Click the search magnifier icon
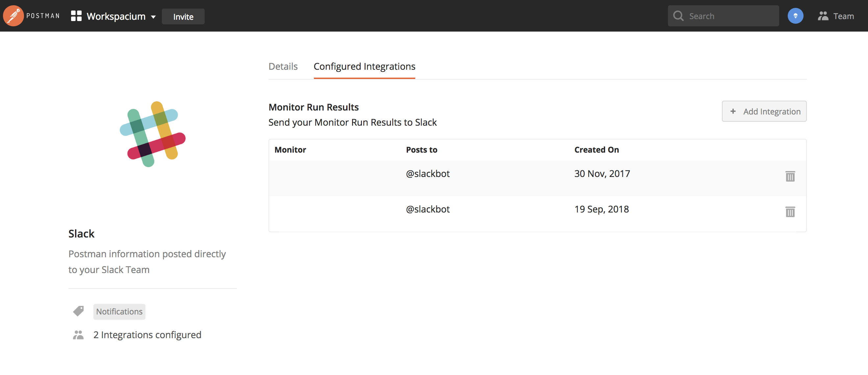 [678, 16]
